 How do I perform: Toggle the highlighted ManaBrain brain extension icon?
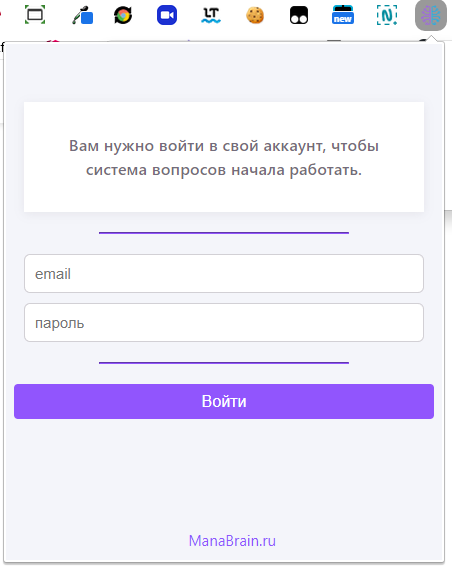click(431, 15)
